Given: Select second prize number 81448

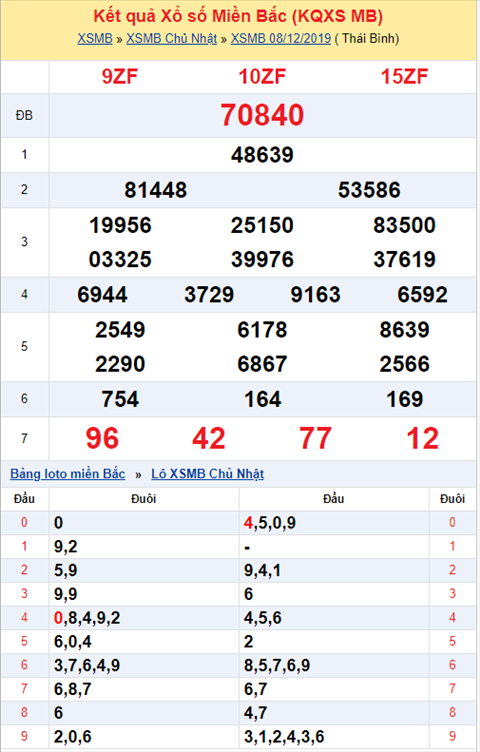Looking at the screenshot, I should 155,190.
